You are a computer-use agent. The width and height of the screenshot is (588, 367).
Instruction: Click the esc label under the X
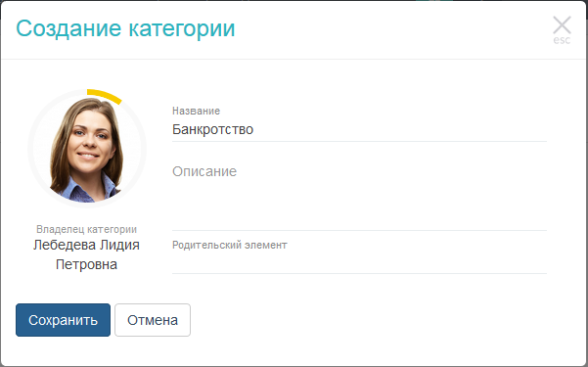coord(562,40)
